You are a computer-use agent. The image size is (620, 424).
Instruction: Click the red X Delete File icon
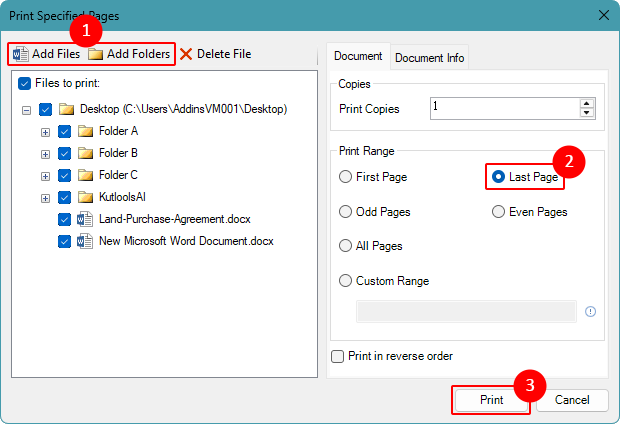pyautogui.click(x=186, y=54)
